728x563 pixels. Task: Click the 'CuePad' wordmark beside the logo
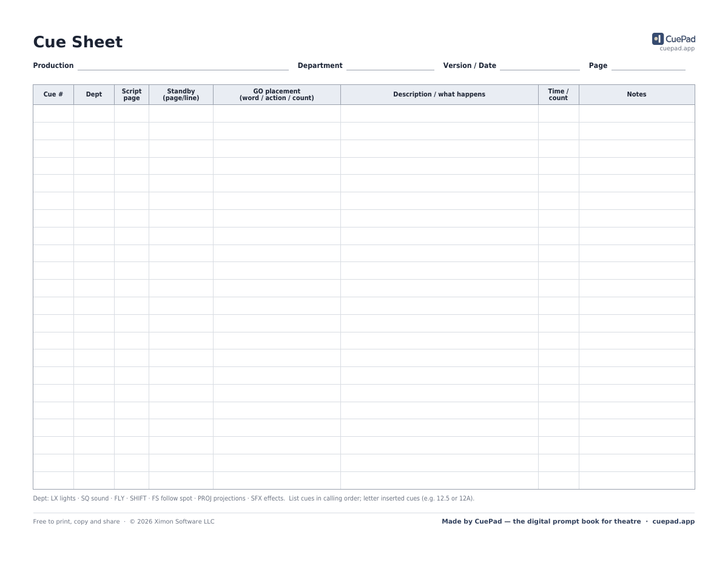tap(681, 39)
